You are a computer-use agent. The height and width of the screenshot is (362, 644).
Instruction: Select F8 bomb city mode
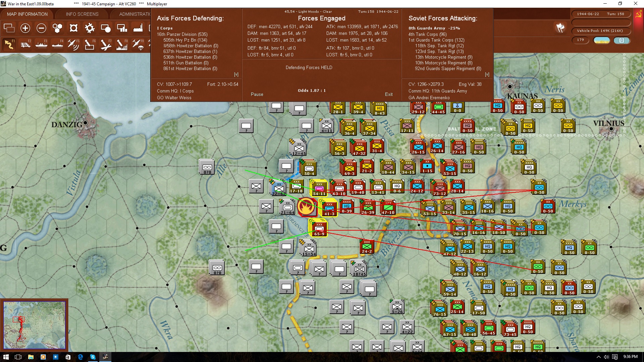[122, 44]
